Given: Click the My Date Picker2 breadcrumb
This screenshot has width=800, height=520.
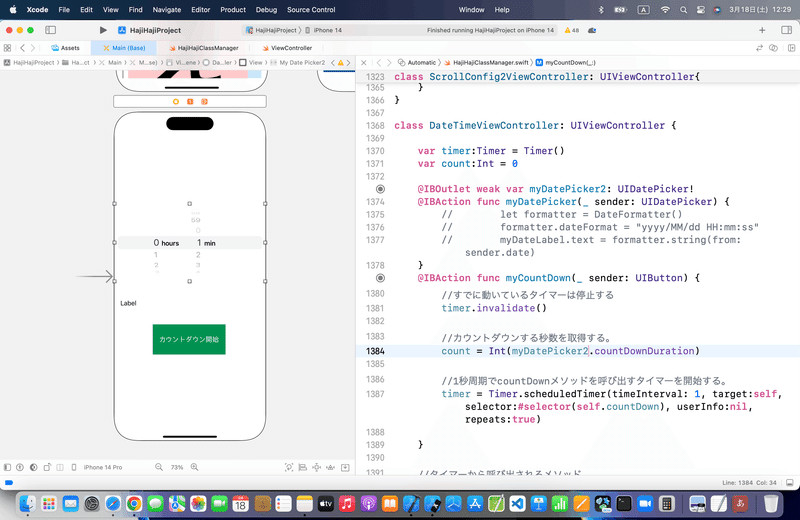Looking at the screenshot, I should point(297,62).
